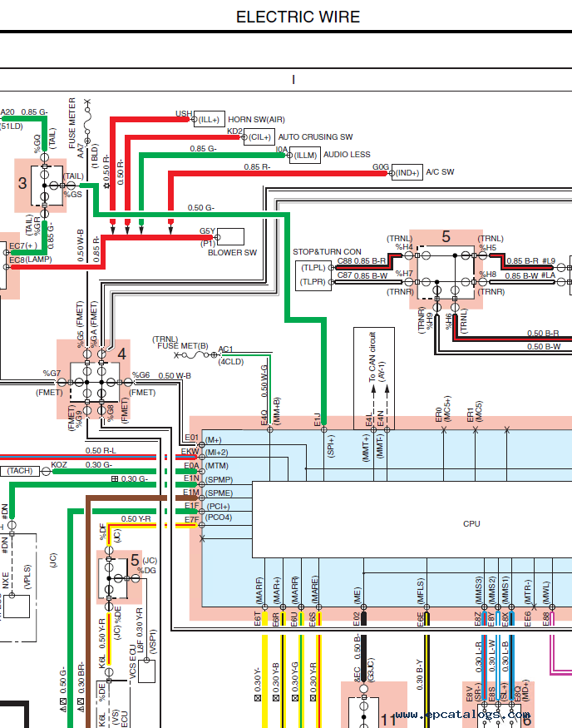Click the (TACH) terminal box

(20, 471)
